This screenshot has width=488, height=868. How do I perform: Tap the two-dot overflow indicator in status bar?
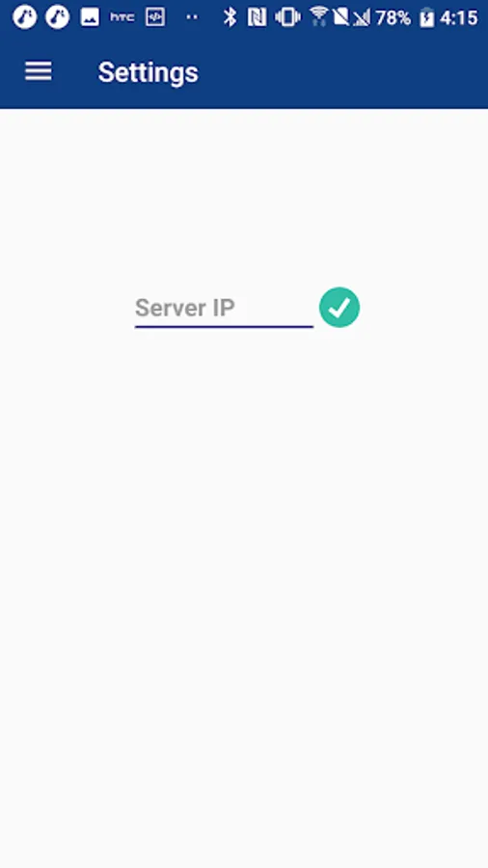(x=191, y=17)
